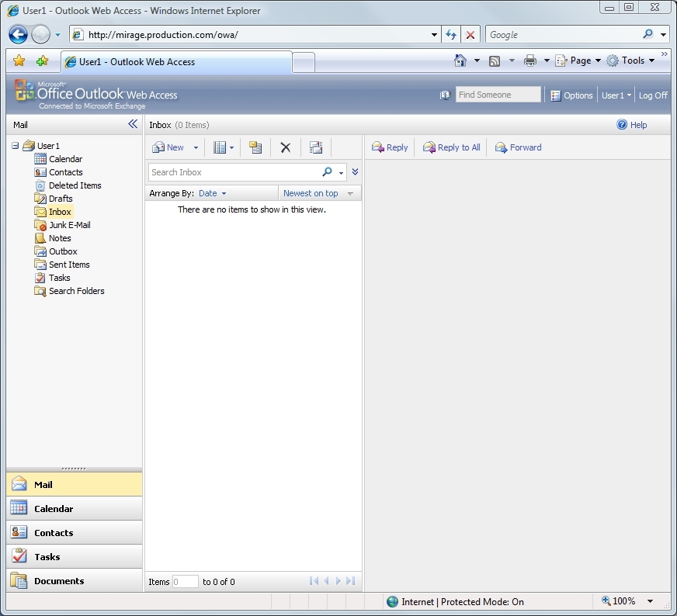Open the browser zoom level 100% control
Image resolution: width=677 pixels, height=616 pixels.
coord(627,601)
